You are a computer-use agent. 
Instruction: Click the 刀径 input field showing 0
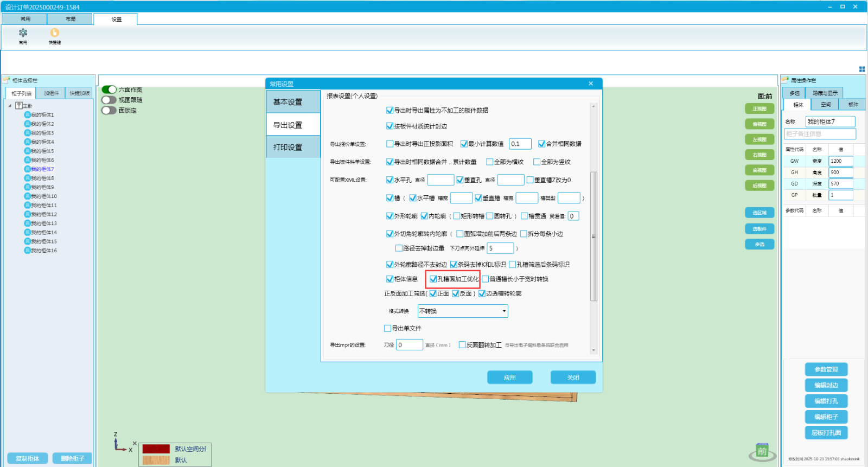[410, 345]
